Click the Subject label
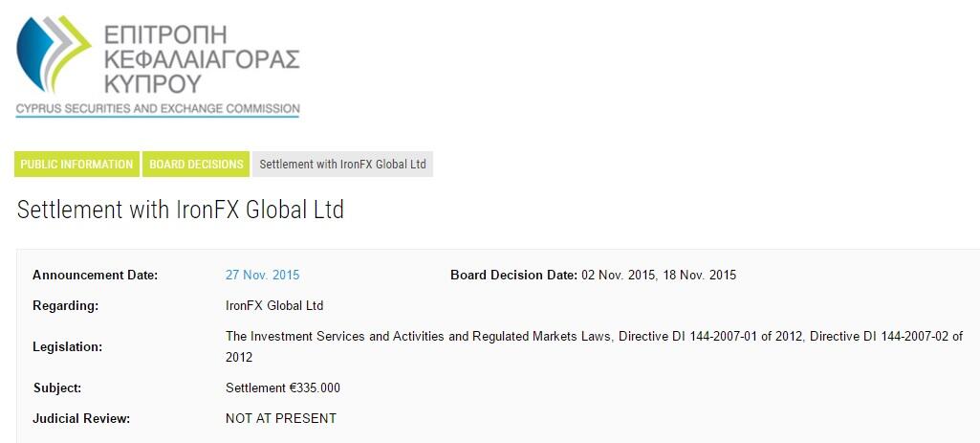 click(x=57, y=388)
